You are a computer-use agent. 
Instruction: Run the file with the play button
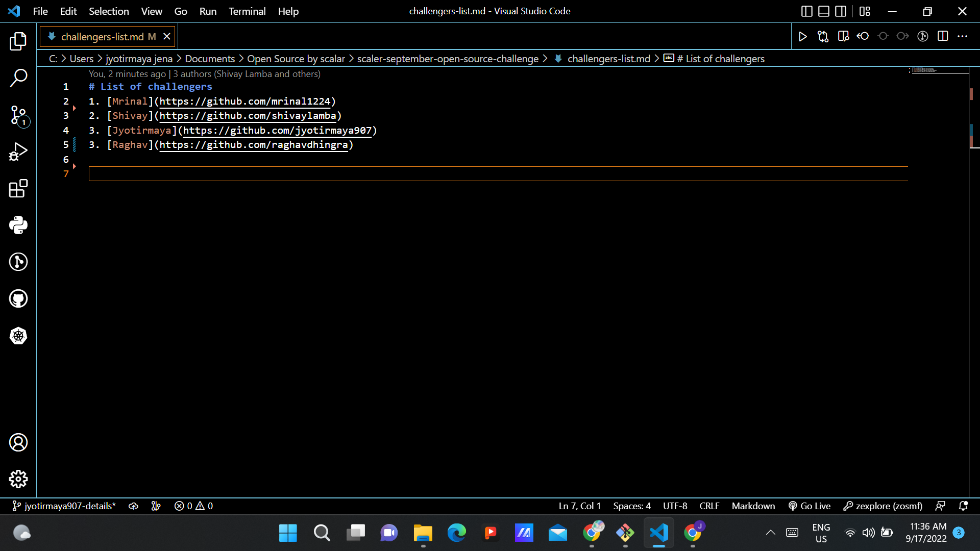click(803, 36)
